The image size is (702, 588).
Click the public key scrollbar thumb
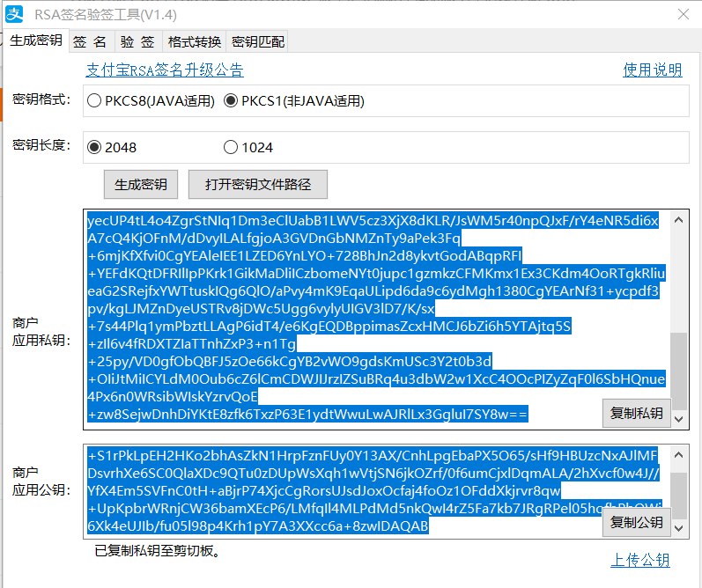pos(680,496)
